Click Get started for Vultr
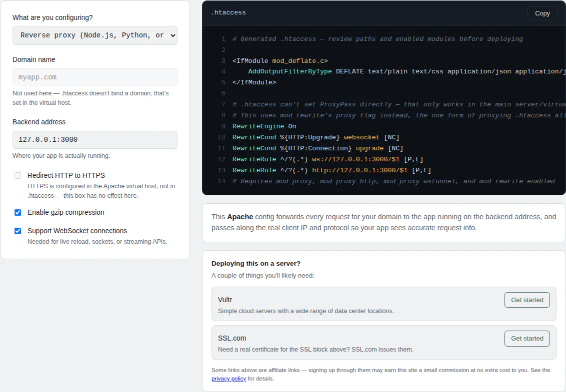Screen dimensions: 566x392 click(527, 300)
